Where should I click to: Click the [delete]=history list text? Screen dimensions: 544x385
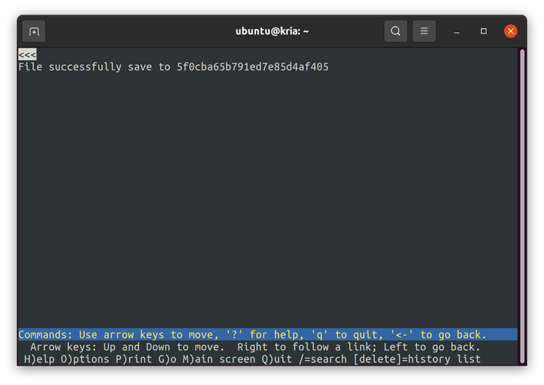click(417, 359)
